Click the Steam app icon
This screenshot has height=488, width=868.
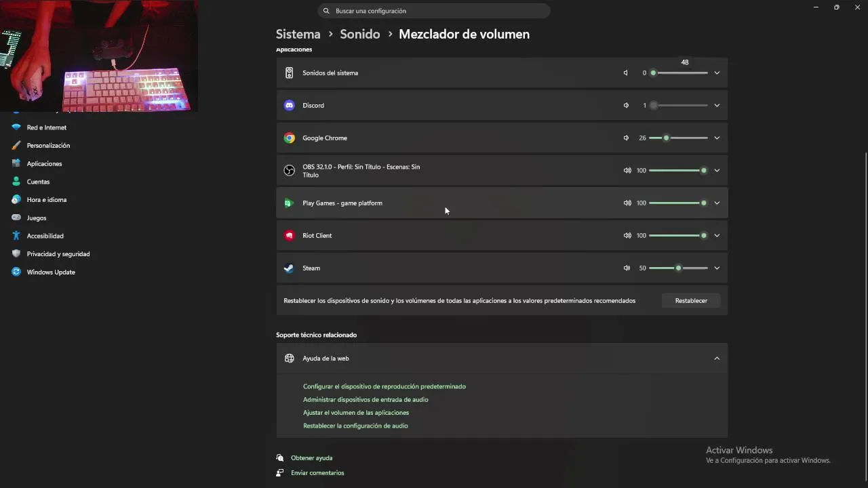point(290,268)
